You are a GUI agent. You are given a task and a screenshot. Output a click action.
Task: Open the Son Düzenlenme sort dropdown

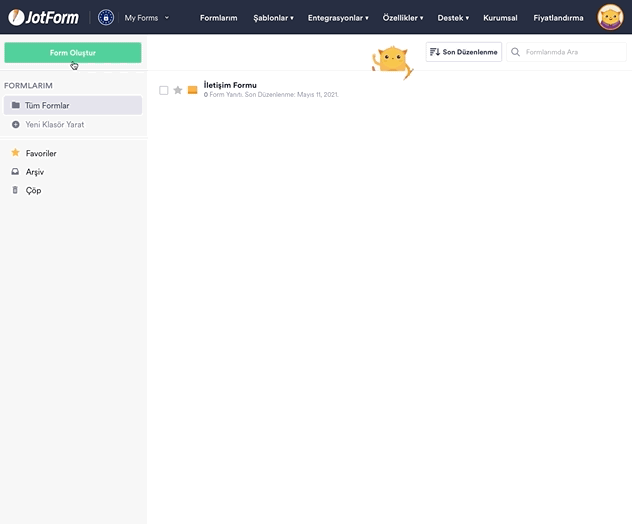coord(464,52)
